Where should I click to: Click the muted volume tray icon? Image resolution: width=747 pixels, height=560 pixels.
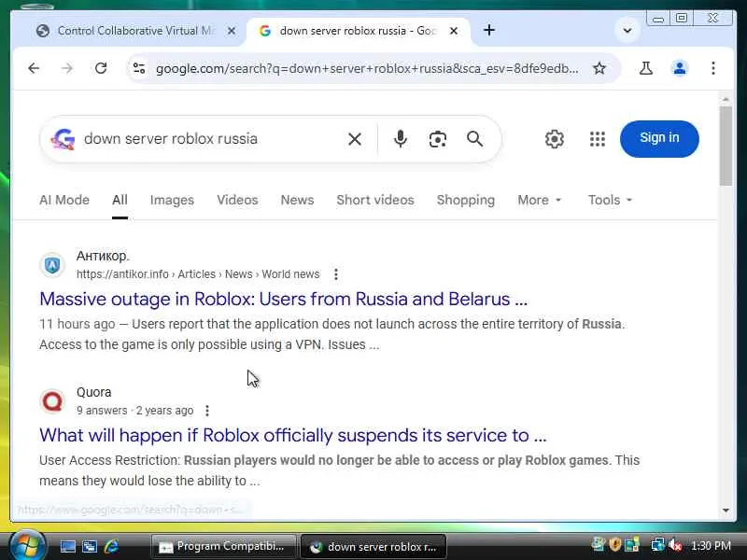675,545
